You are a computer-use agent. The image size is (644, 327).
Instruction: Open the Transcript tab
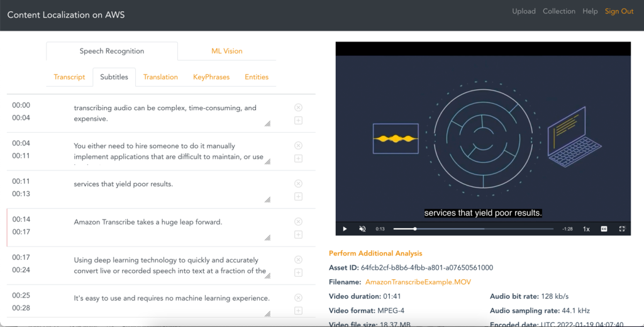click(69, 77)
